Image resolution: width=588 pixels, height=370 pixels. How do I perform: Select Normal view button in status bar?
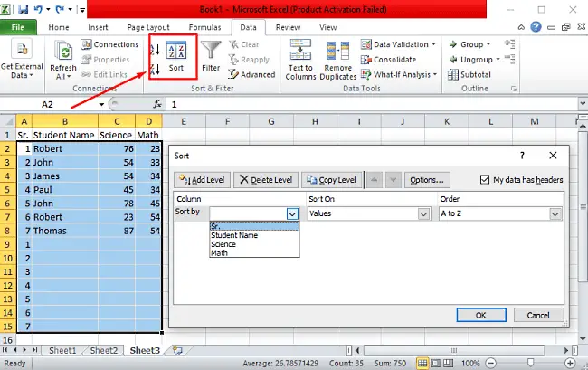point(422,363)
